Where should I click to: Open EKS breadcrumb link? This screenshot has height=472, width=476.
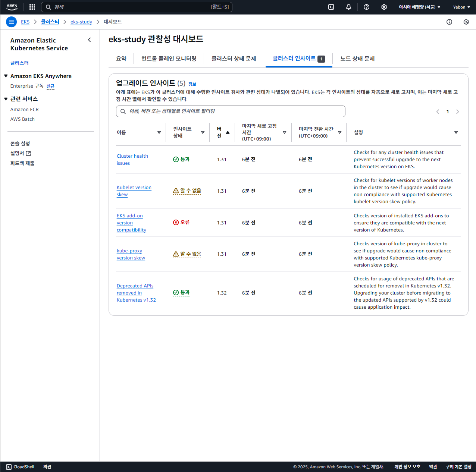[25, 22]
